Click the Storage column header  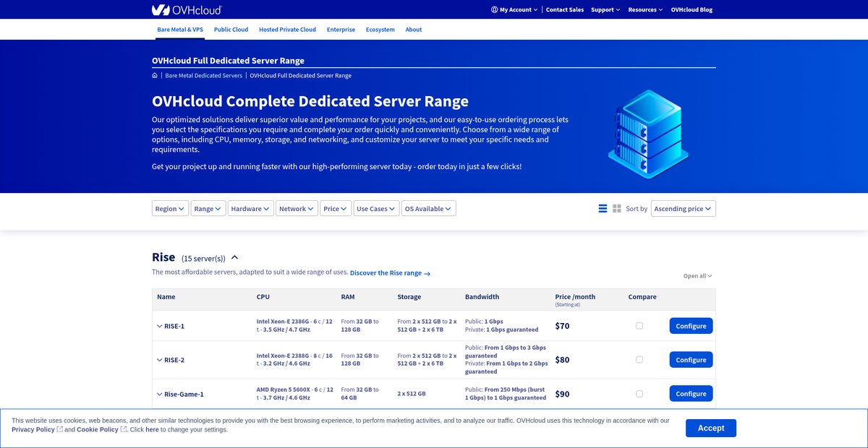pos(409,297)
